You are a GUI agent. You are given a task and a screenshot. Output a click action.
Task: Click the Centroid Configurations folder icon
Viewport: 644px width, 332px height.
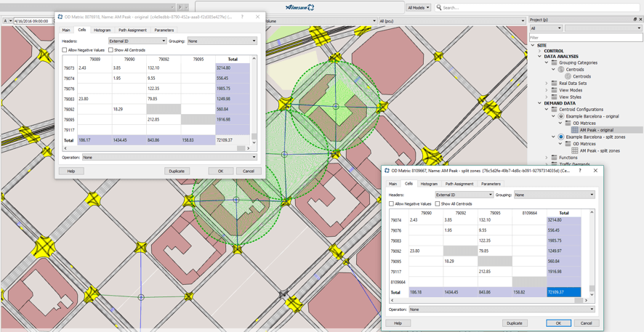(x=555, y=109)
